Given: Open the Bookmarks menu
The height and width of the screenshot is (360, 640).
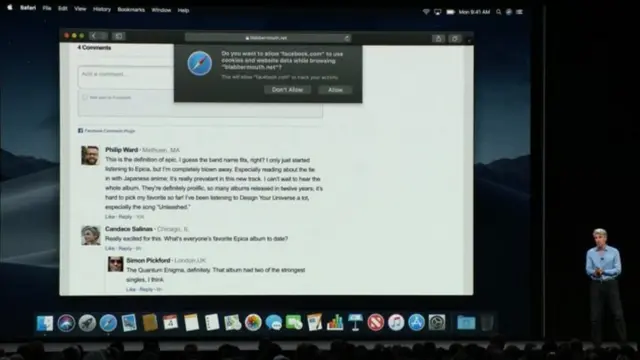Looking at the screenshot, I should point(131,10).
